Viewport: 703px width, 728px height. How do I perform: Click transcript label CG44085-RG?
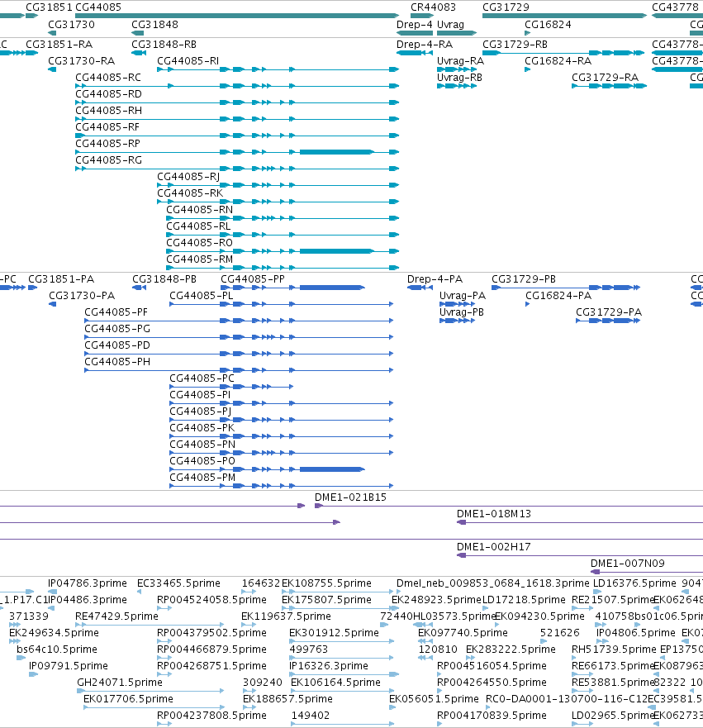(108, 160)
